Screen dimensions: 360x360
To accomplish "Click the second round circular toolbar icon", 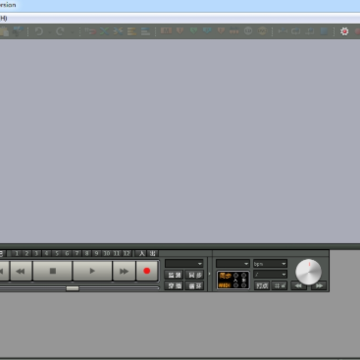I will 262,31.
